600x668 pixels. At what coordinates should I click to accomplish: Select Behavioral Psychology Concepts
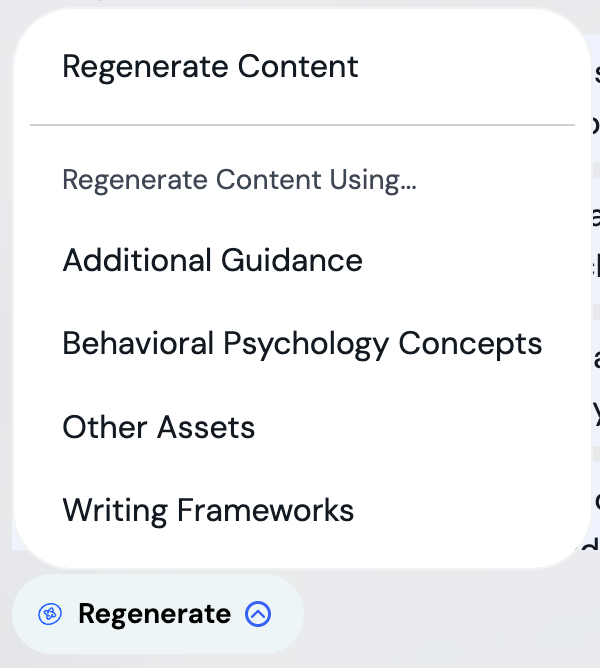pyautogui.click(x=302, y=344)
